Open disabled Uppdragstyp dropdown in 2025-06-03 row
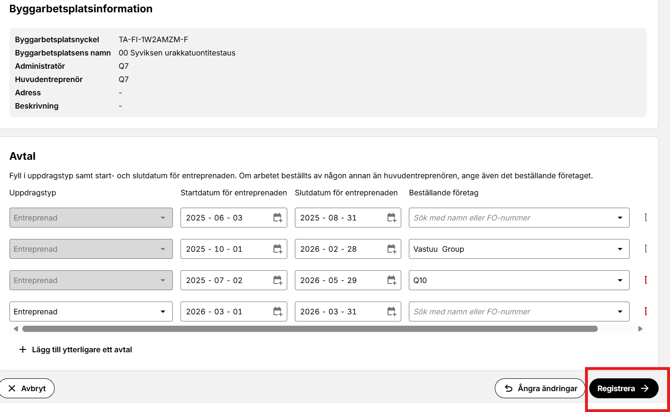Viewport: 670px width, 412px height. (91, 218)
